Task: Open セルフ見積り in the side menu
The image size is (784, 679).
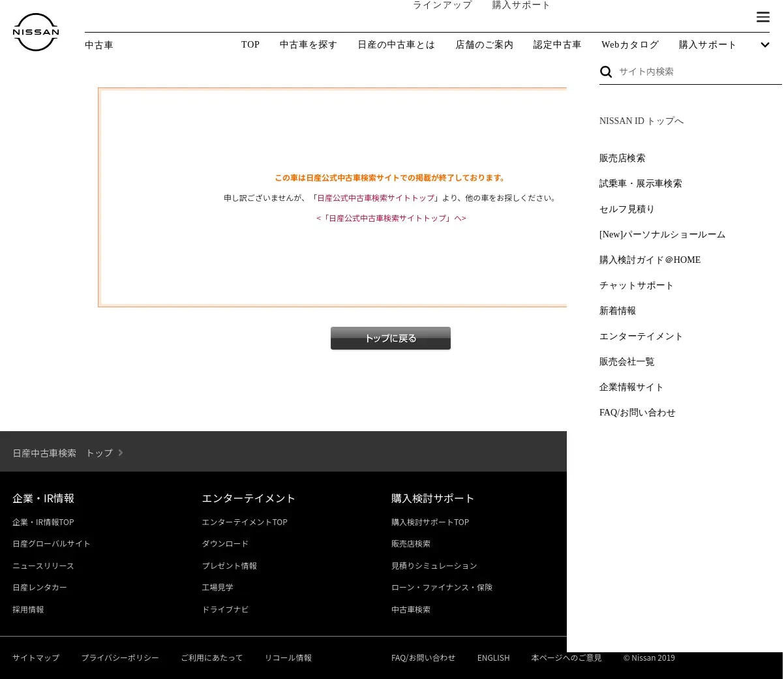Action: [x=627, y=209]
